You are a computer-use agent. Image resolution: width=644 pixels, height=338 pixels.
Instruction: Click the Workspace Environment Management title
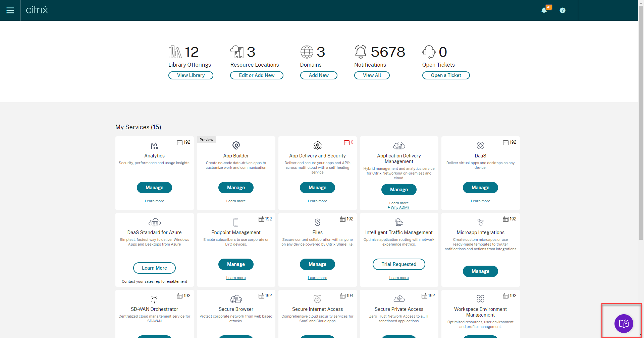[480, 312]
